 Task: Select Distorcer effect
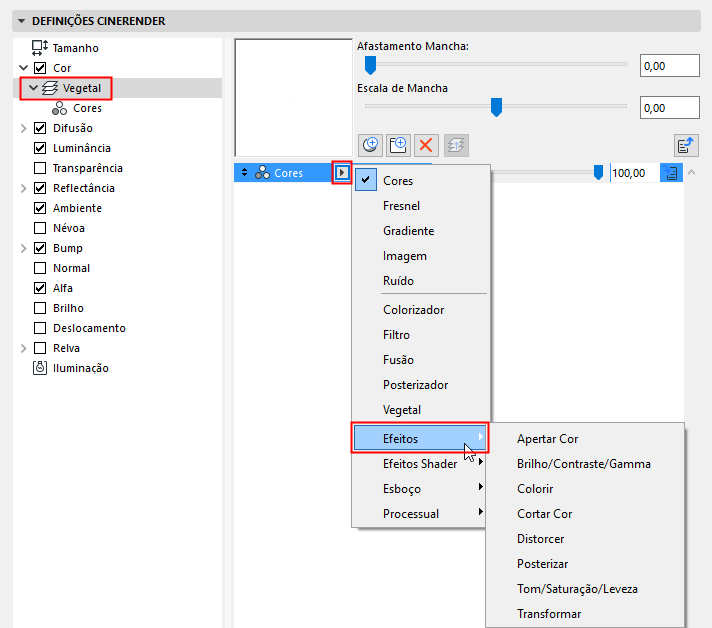(x=585, y=539)
